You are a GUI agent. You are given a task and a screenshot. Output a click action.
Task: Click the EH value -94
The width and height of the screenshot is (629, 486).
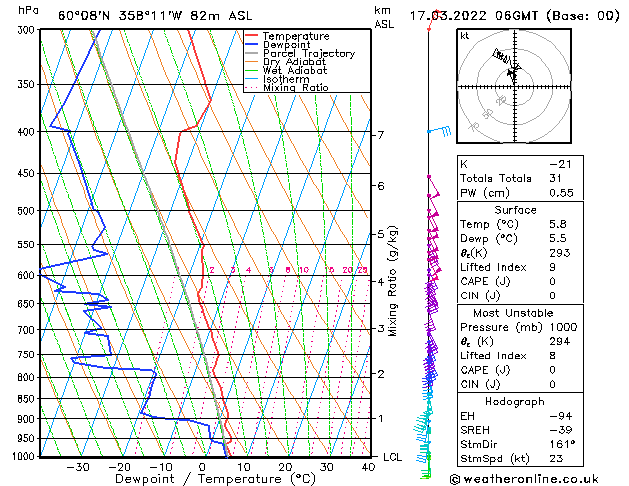[x=561, y=416]
